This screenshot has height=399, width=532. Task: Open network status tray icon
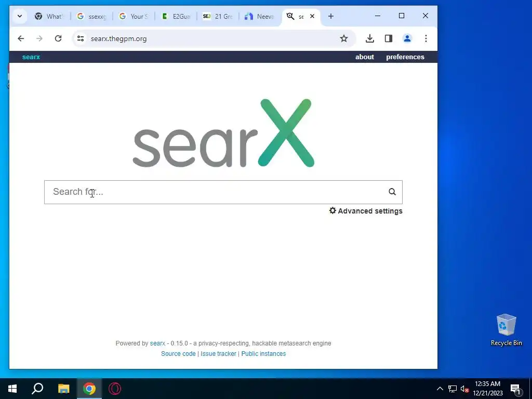point(453,389)
